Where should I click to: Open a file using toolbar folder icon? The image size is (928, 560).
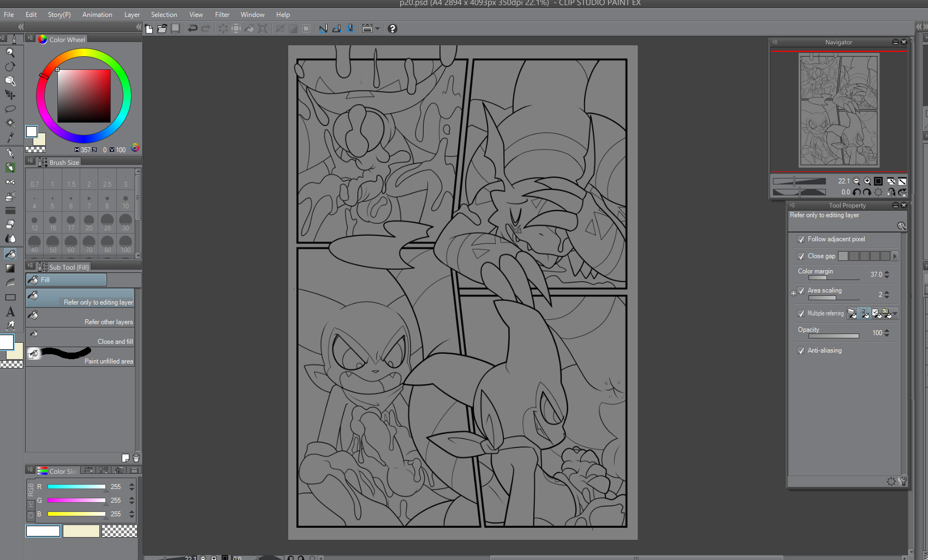[x=162, y=28]
